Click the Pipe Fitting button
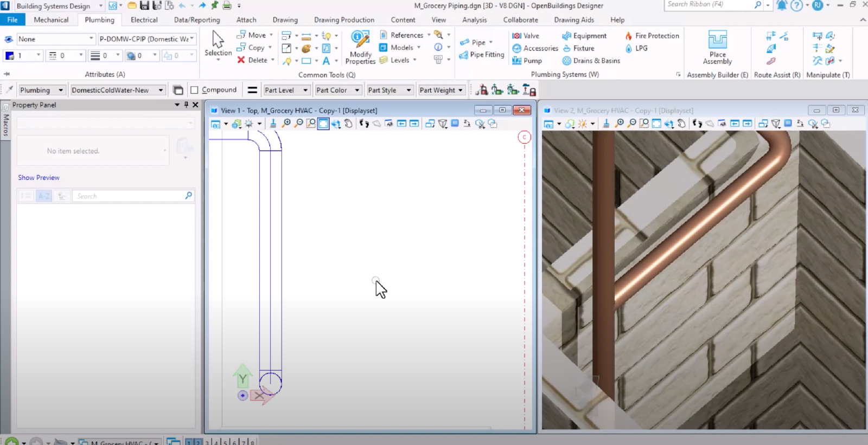Viewport: 868px width, 445px height. pos(482,55)
